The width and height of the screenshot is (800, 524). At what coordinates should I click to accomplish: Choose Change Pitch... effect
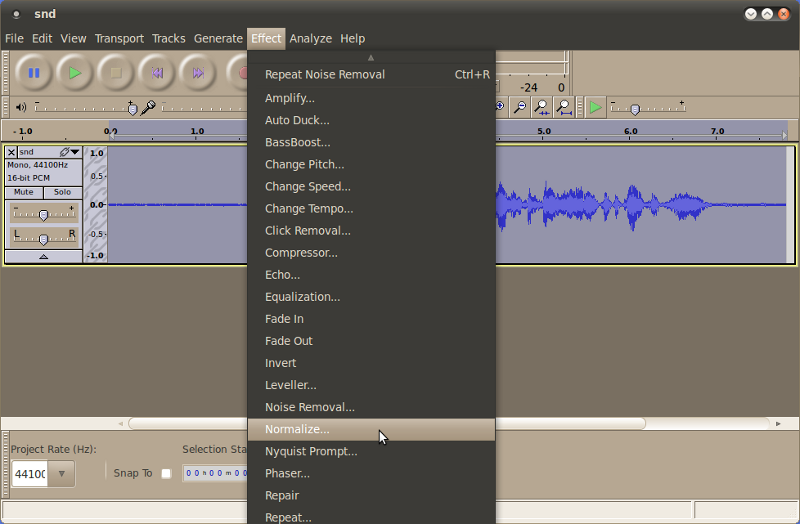pos(371,164)
